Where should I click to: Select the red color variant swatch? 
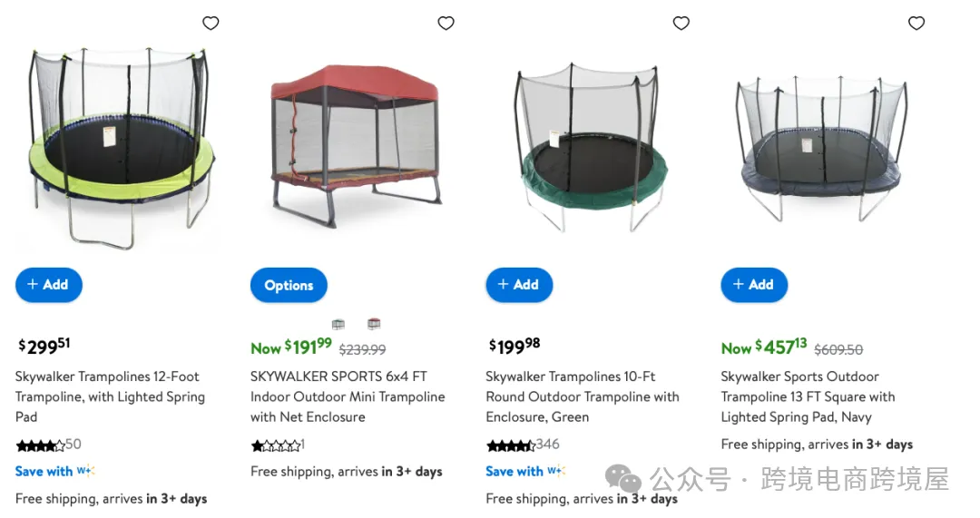click(x=373, y=324)
